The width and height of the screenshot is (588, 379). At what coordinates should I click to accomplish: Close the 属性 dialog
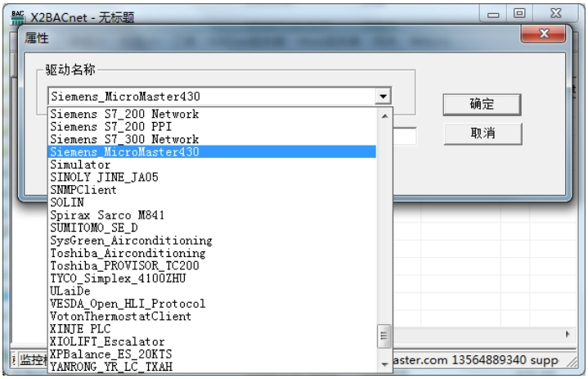click(x=543, y=34)
